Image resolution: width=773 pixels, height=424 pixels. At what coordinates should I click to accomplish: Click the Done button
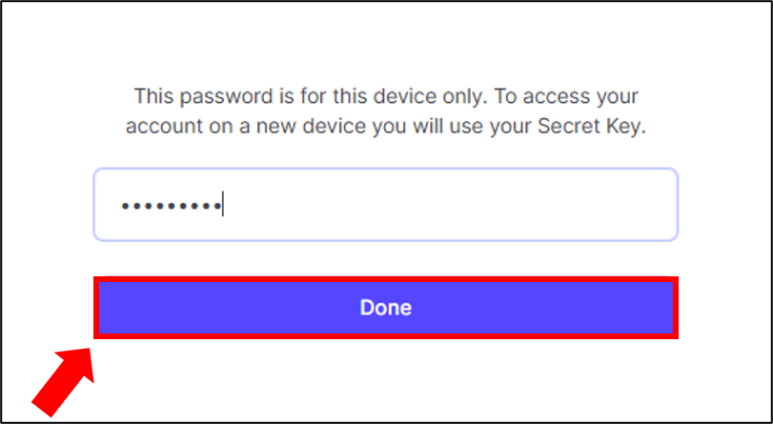(386, 308)
